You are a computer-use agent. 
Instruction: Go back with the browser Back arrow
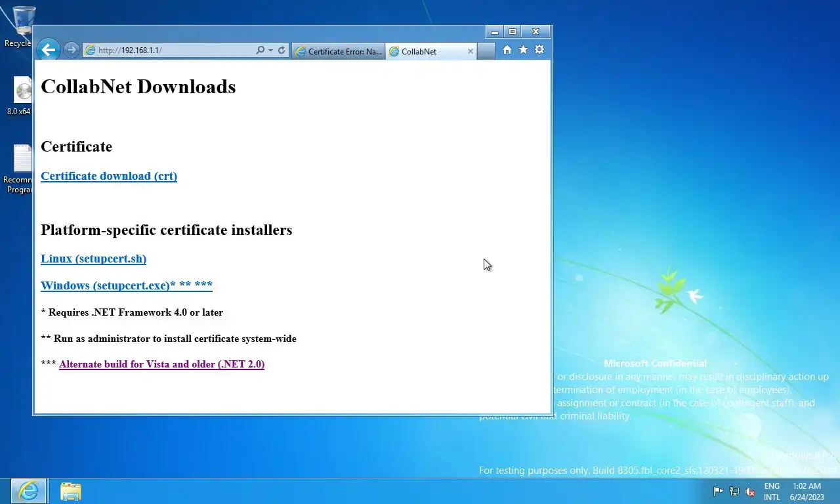point(48,50)
